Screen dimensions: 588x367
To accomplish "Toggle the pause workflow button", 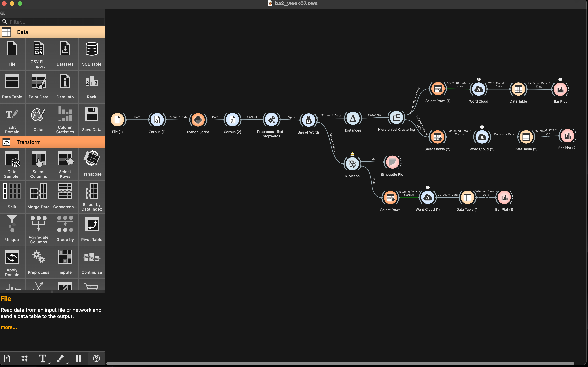I will click(78, 358).
